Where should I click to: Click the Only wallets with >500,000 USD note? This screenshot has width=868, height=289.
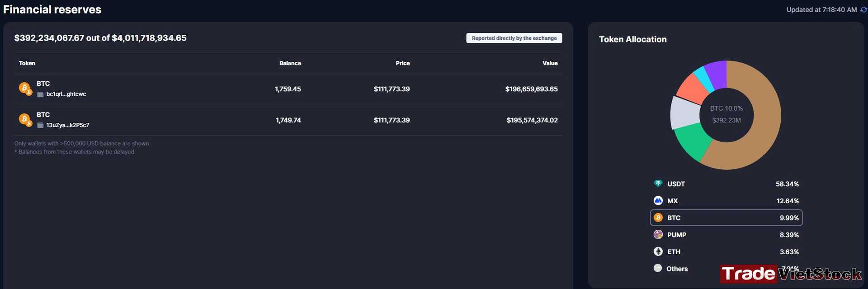[x=81, y=144]
